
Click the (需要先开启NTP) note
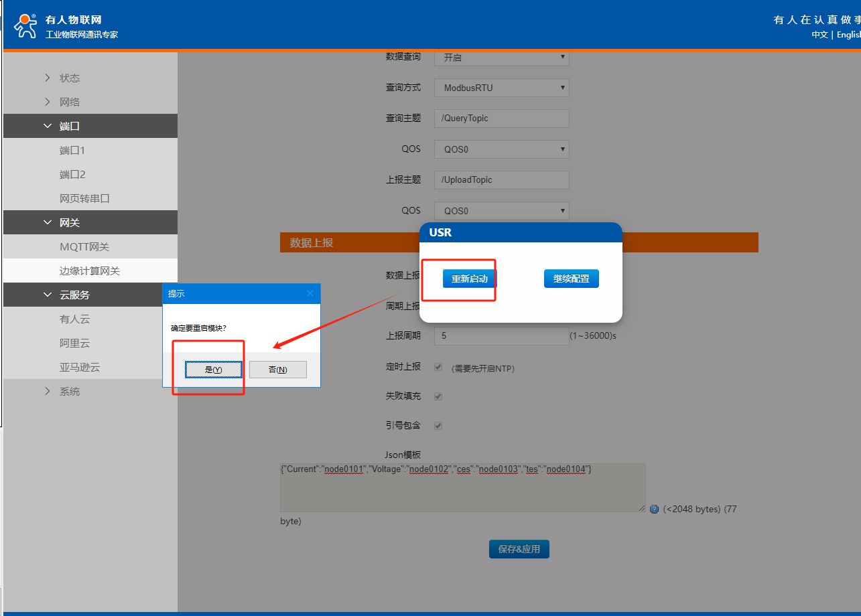click(x=483, y=368)
